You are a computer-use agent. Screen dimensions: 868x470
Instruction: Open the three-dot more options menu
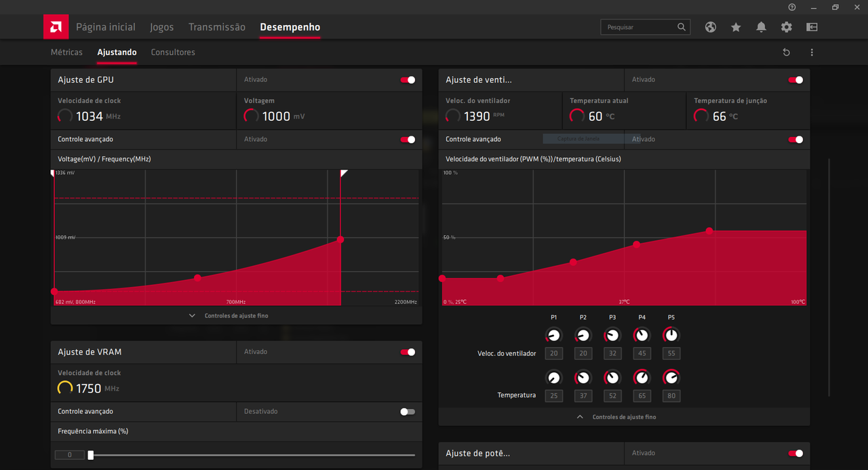coord(812,52)
